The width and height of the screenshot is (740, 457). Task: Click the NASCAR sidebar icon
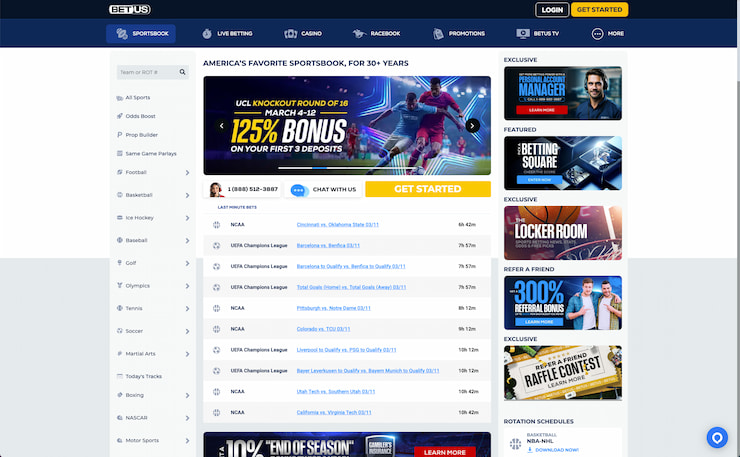tap(119, 417)
